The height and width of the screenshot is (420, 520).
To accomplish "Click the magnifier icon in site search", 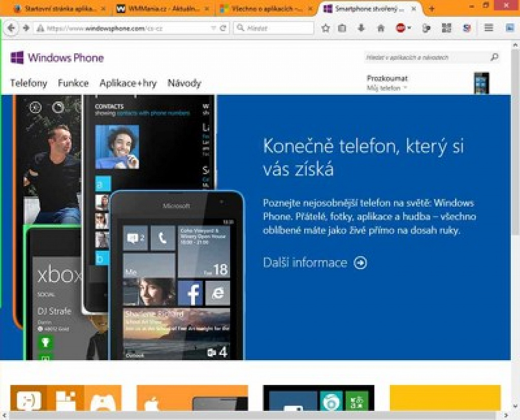I will point(494,57).
